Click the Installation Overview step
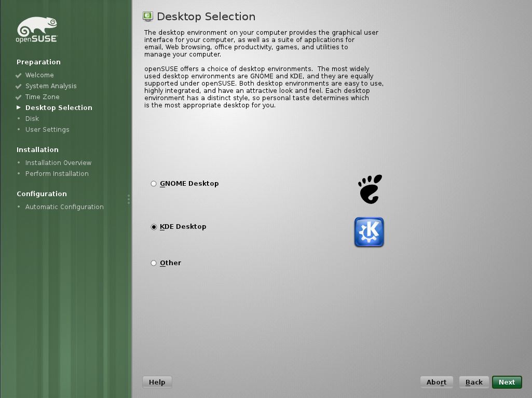The height and width of the screenshot is (398, 532). 58,162
